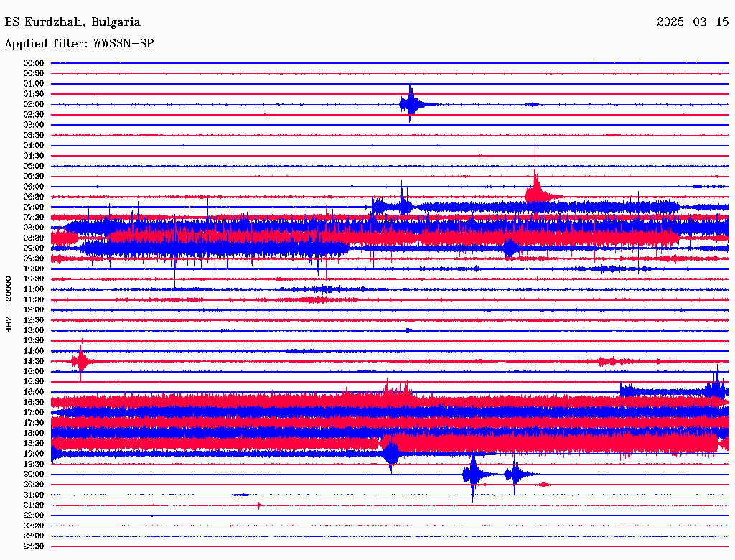Click the Applied filter: WWSSN-SP text

click(79, 44)
